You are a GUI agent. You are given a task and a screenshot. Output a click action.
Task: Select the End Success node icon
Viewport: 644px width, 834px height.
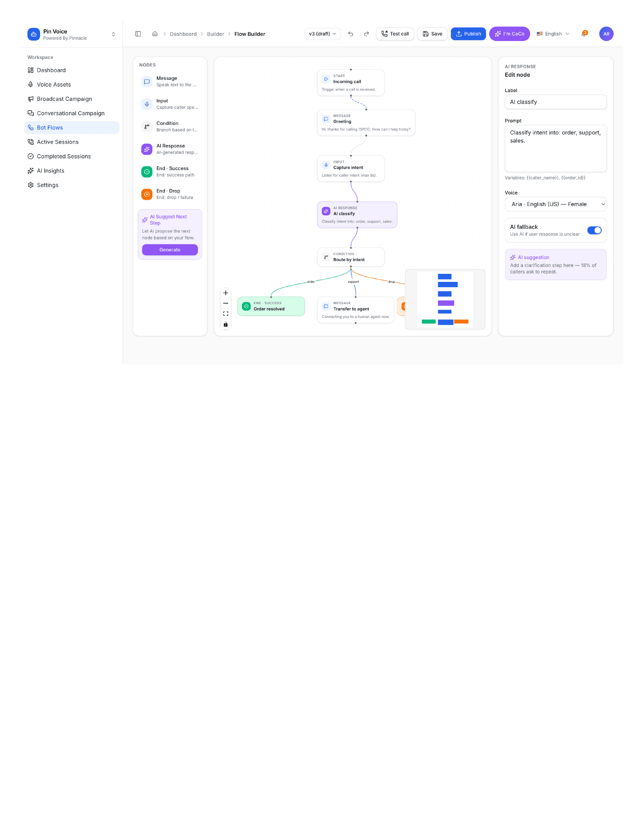[x=147, y=172]
